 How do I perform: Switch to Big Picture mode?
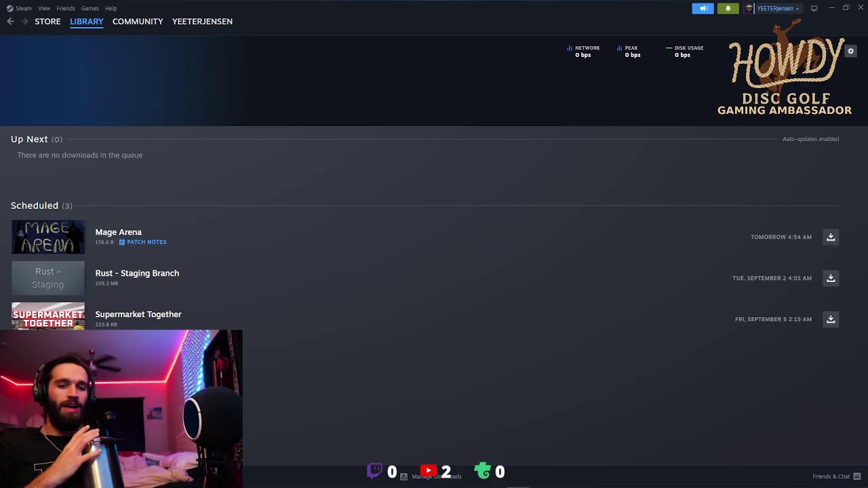(814, 8)
